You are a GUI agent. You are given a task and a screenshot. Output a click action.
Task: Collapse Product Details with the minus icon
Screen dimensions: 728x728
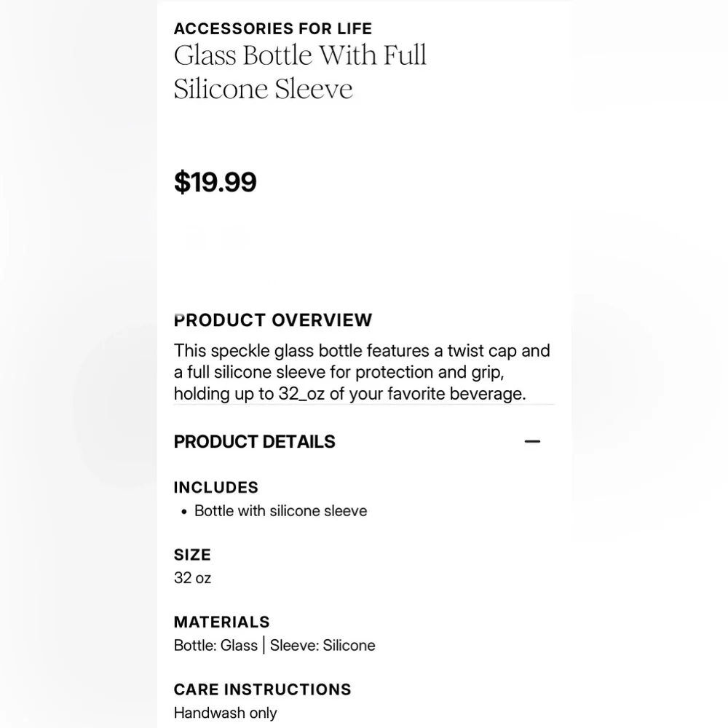tap(532, 442)
